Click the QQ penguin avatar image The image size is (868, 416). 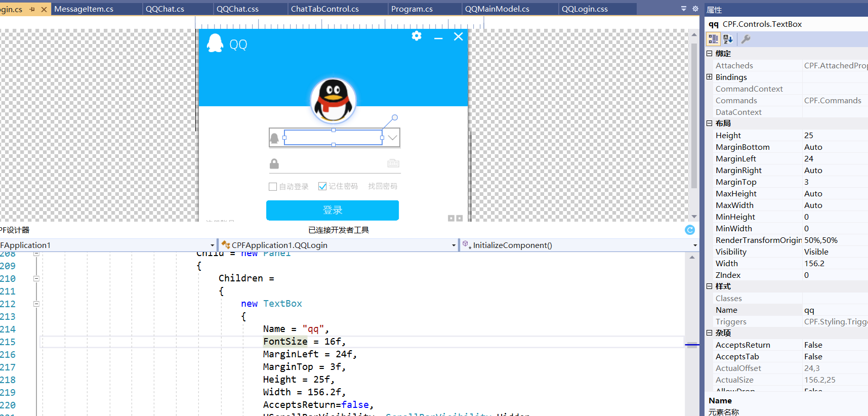pos(333,100)
